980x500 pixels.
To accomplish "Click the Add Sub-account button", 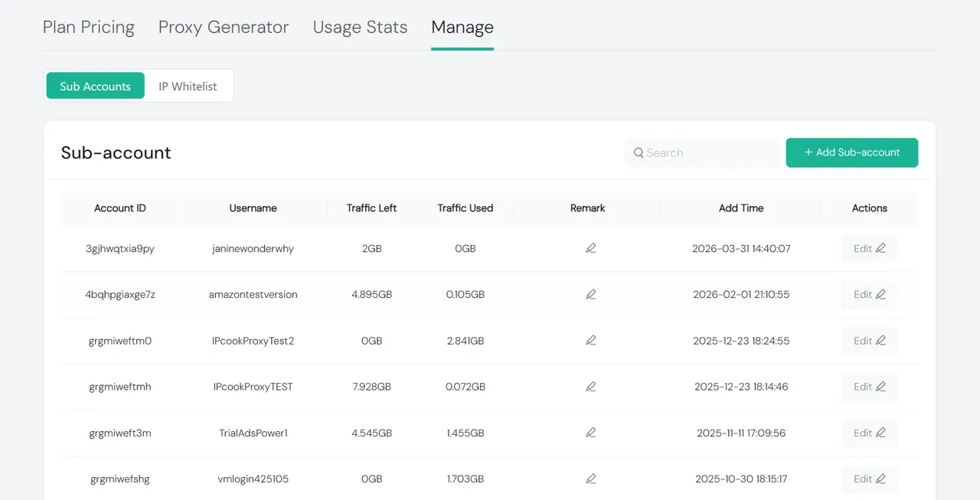I will click(851, 152).
